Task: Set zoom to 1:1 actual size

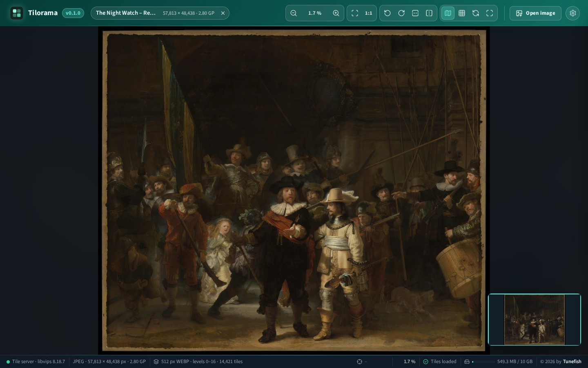Action: (369, 13)
